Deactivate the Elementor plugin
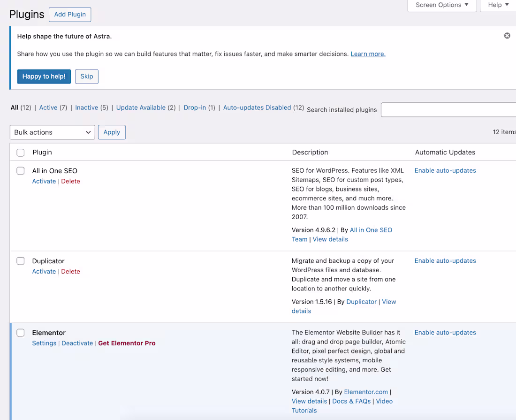The image size is (516, 420). click(77, 344)
